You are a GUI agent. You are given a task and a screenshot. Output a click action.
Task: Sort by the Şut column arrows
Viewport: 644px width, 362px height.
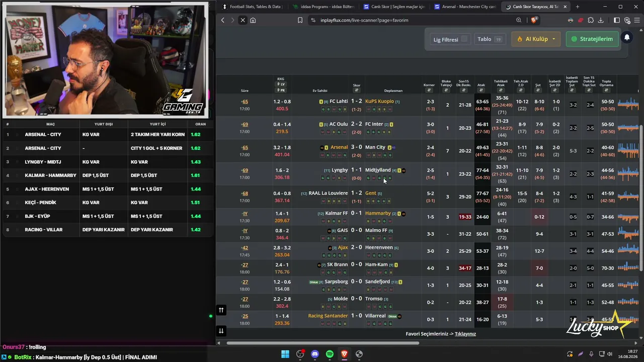pyautogui.click(x=538, y=90)
